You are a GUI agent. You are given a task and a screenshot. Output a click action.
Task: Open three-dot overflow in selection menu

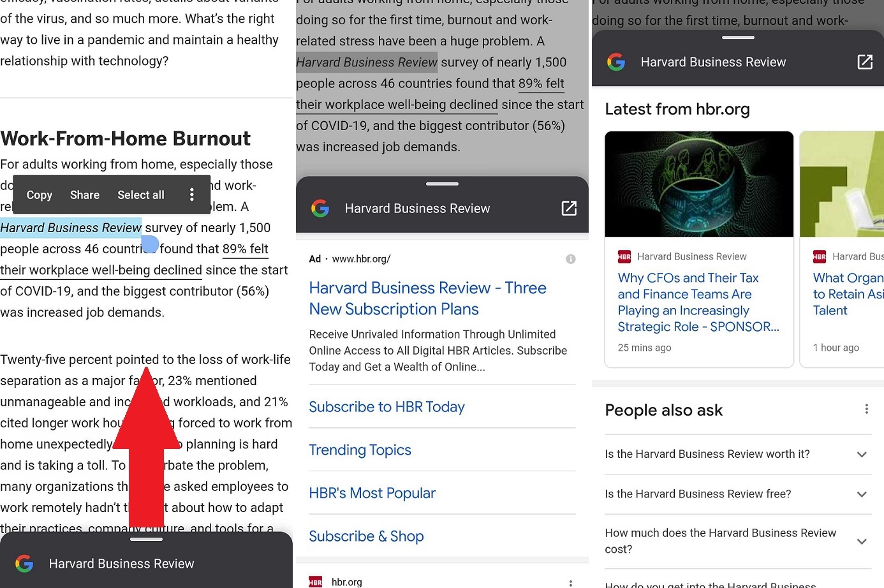[191, 195]
